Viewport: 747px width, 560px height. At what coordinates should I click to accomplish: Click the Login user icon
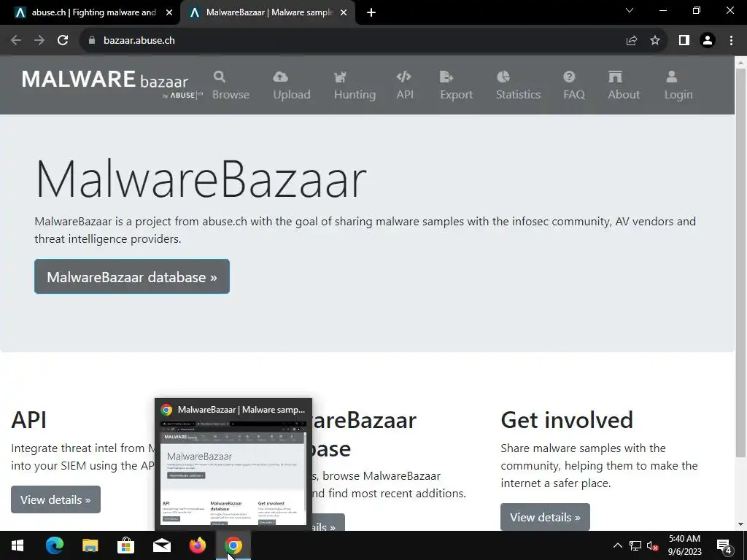pyautogui.click(x=672, y=76)
